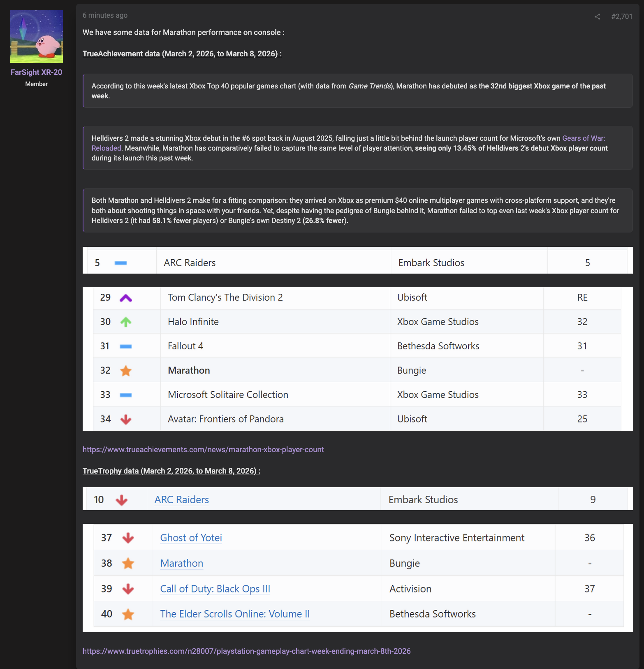Open Marathon link in the TrueTrophy table

click(182, 563)
